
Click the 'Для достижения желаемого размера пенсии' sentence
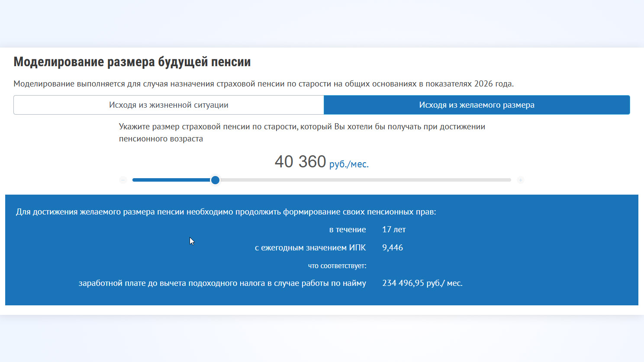point(225,212)
